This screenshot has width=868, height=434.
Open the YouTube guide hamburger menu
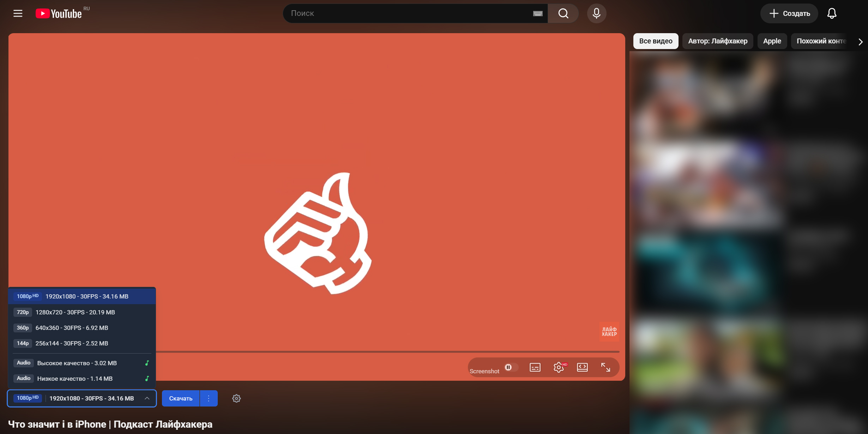tap(18, 13)
